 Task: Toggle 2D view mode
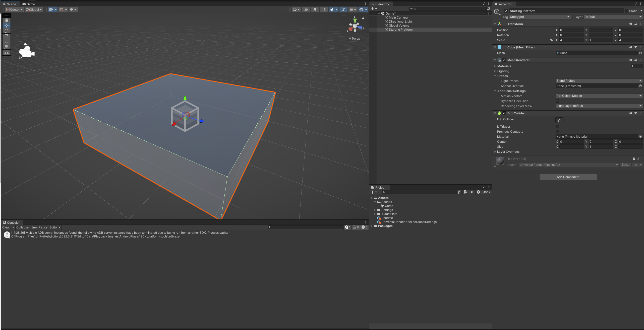tap(306, 10)
